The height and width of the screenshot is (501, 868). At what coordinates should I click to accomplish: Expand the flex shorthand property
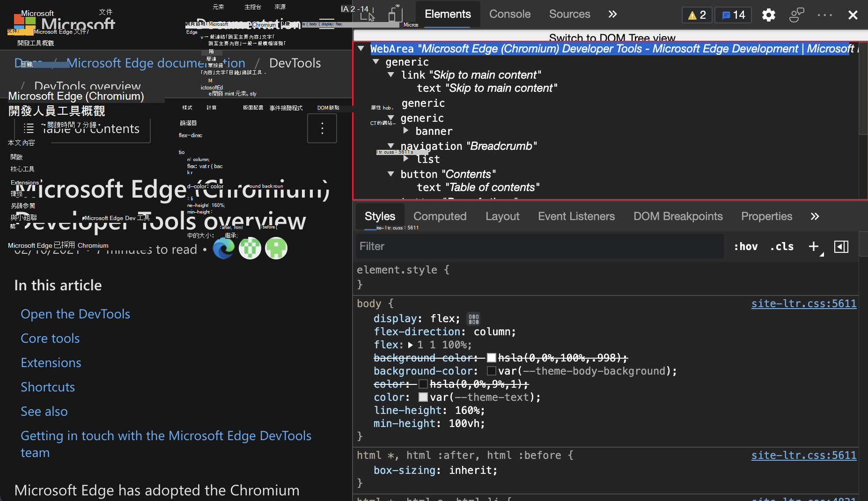click(x=411, y=345)
